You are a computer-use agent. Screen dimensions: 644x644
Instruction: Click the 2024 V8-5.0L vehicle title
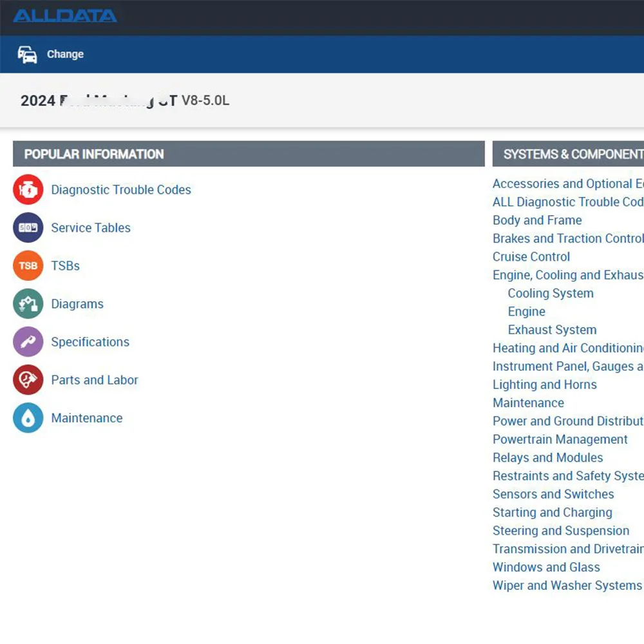tap(125, 100)
